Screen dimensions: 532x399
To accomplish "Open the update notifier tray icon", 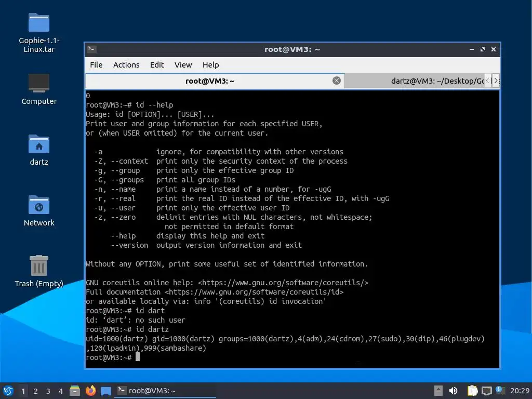I will 500,390.
